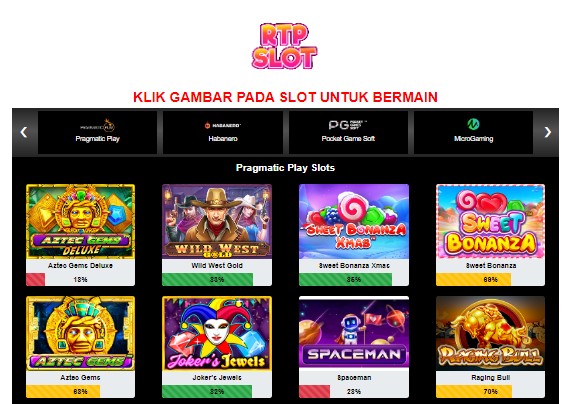Image resolution: width=564 pixels, height=404 pixels.
Task: Click the Aztec Gems Deluxe red RTP bar
Action: coord(36,280)
